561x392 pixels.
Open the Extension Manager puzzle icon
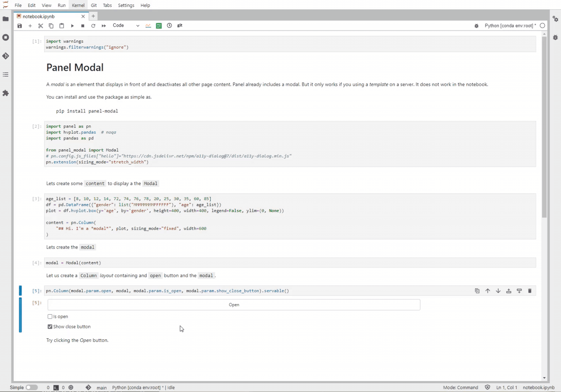5,93
